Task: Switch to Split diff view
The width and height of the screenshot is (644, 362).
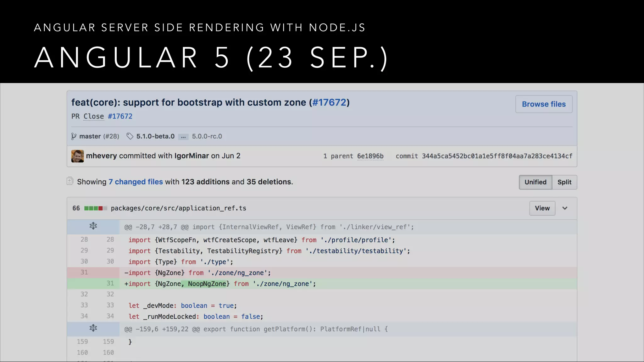Action: pyautogui.click(x=564, y=182)
